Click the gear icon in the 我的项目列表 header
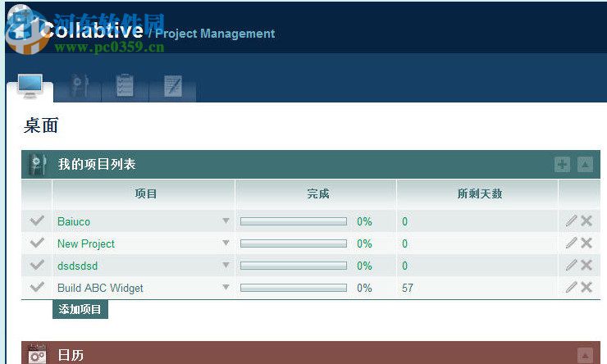This screenshot has height=364, width=607. click(38, 165)
